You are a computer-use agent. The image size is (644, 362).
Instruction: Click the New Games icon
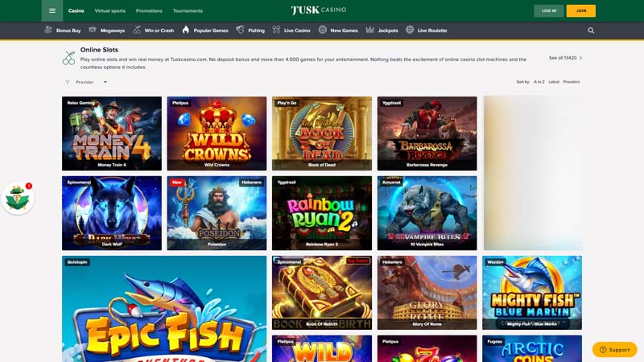[323, 30]
